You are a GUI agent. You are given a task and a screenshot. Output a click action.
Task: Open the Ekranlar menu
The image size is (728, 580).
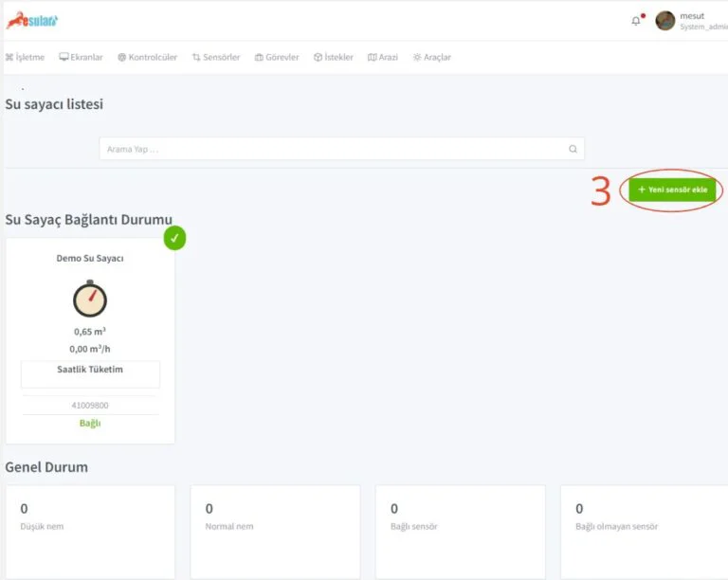(x=82, y=57)
